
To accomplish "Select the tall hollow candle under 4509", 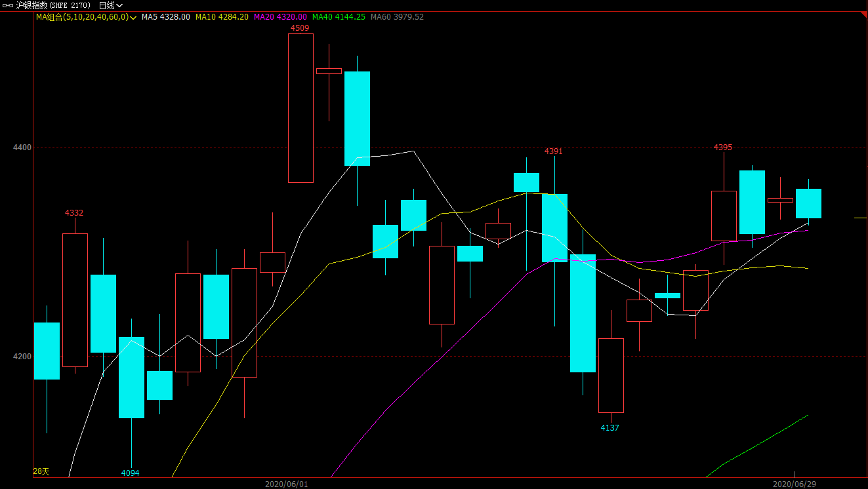I will point(300,108).
